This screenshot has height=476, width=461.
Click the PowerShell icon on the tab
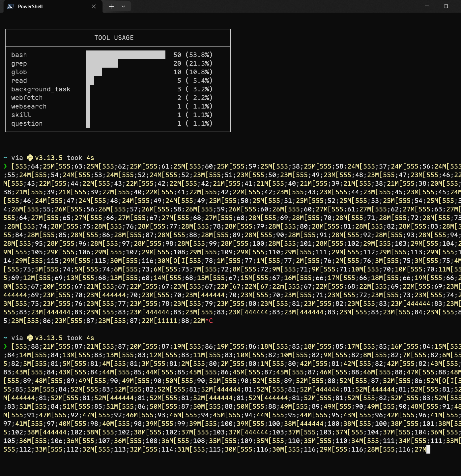point(11,6)
